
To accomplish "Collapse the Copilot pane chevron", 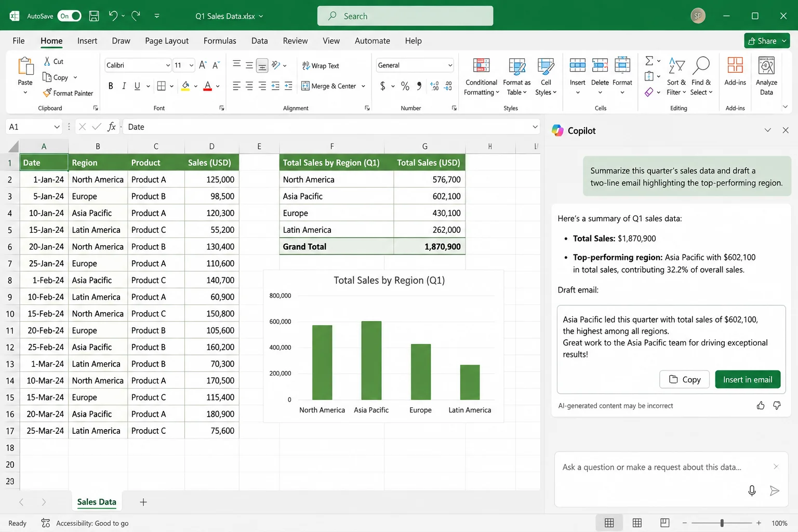I will pos(767,130).
